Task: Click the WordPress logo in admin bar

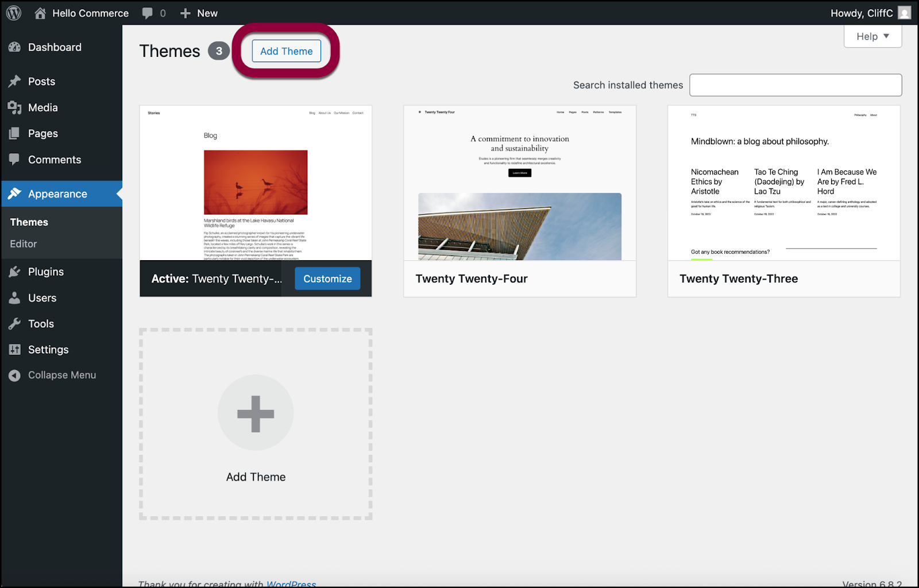Action: pos(14,13)
